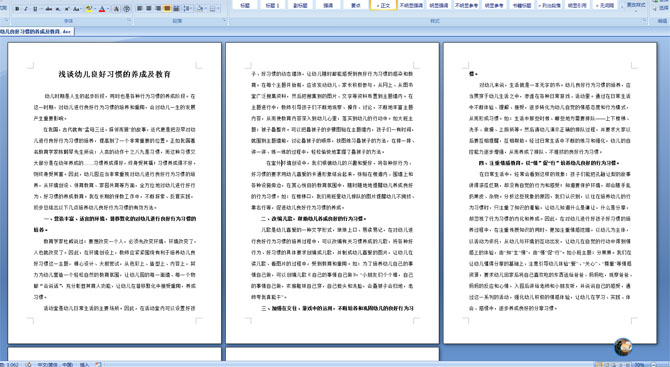Click the enclosed character icon
The image size is (670, 367).
pos(126,9)
